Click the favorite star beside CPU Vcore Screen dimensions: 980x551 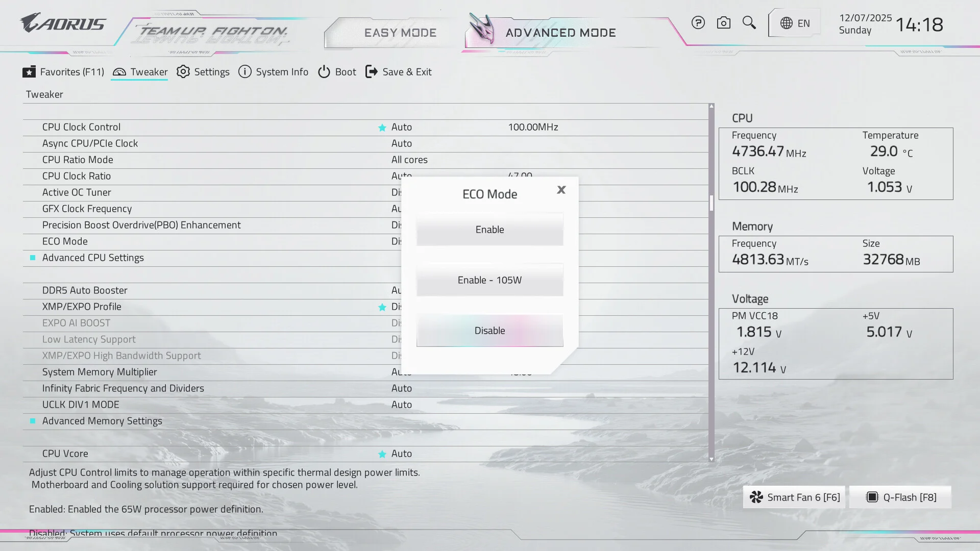[x=382, y=454]
